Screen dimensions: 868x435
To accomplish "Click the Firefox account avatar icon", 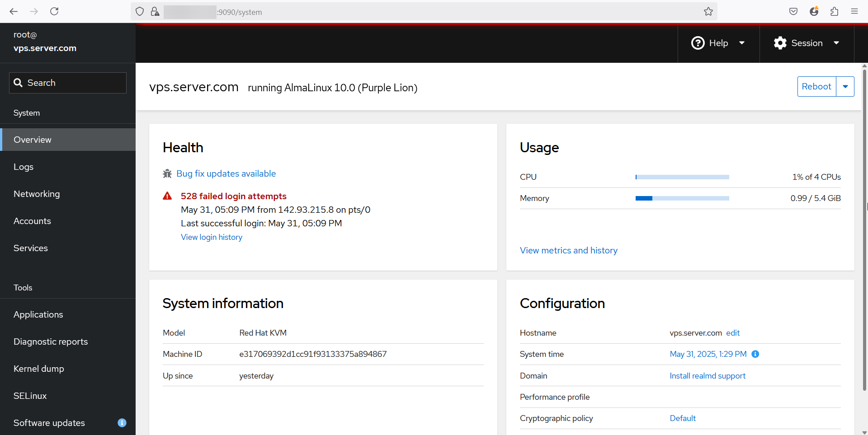I will point(814,12).
